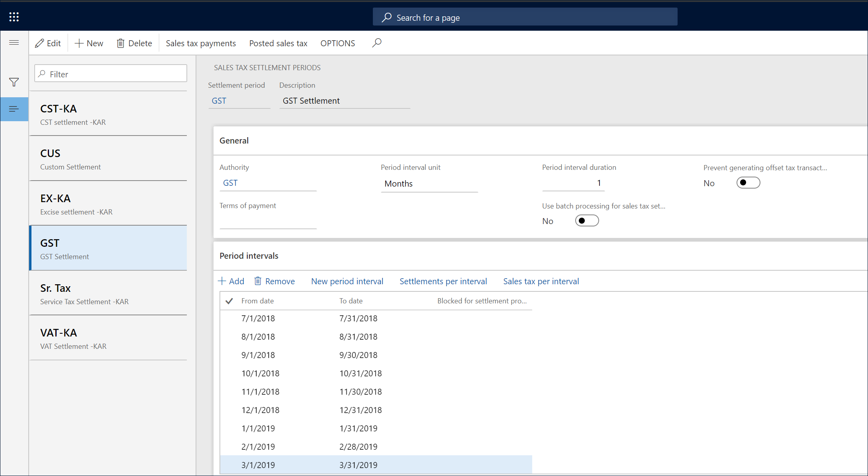This screenshot has height=476, width=868.
Task: Open the app launcher waffle icon
Action: pos(14,17)
